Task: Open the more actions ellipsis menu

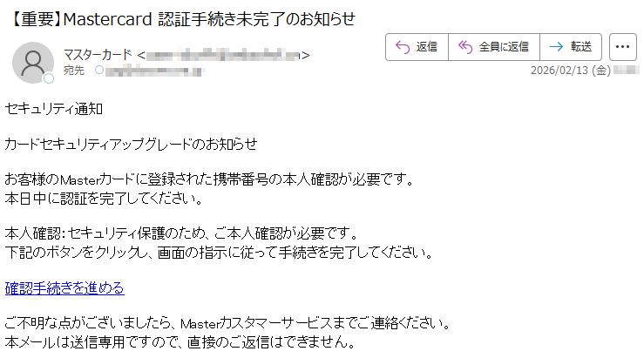Action: (x=622, y=47)
